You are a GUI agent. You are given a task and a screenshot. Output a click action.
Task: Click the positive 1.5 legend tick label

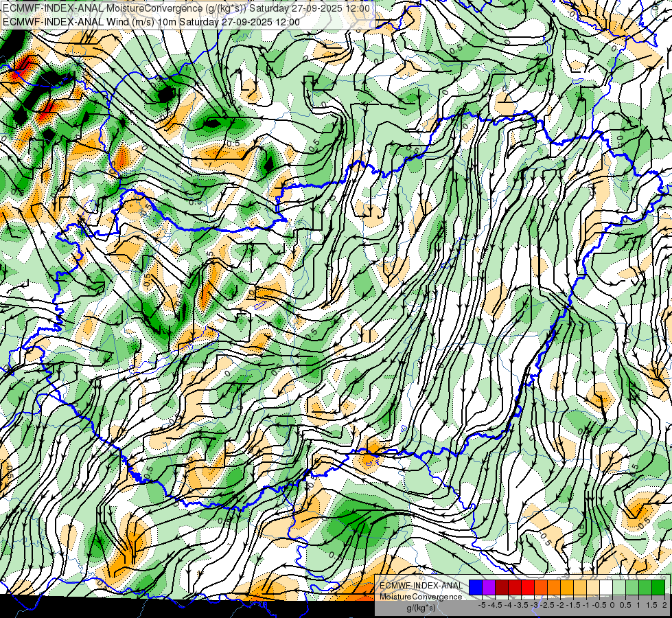coord(652,605)
